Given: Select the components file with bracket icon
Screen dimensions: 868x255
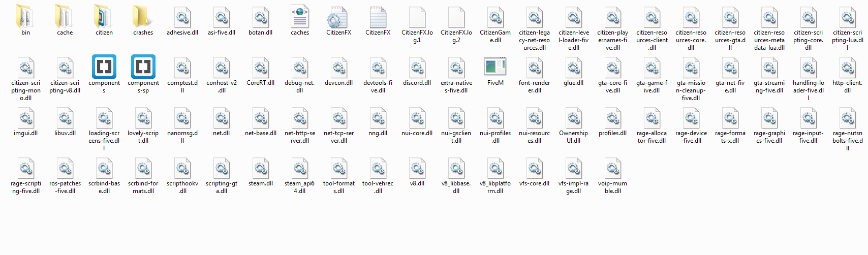Looking at the screenshot, I should pos(104,67).
